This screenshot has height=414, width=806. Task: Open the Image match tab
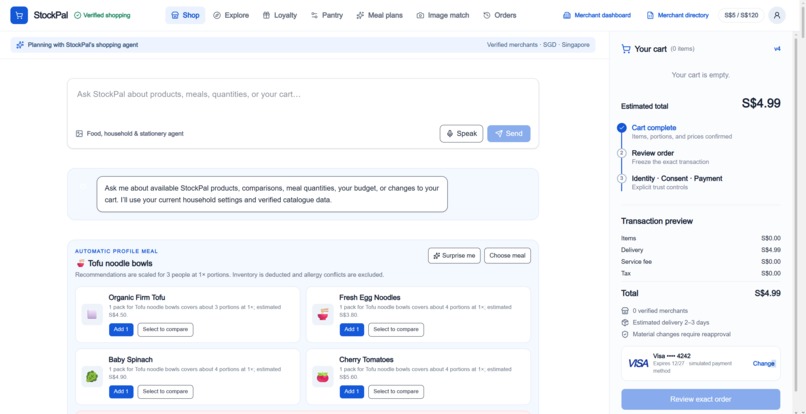[443, 15]
